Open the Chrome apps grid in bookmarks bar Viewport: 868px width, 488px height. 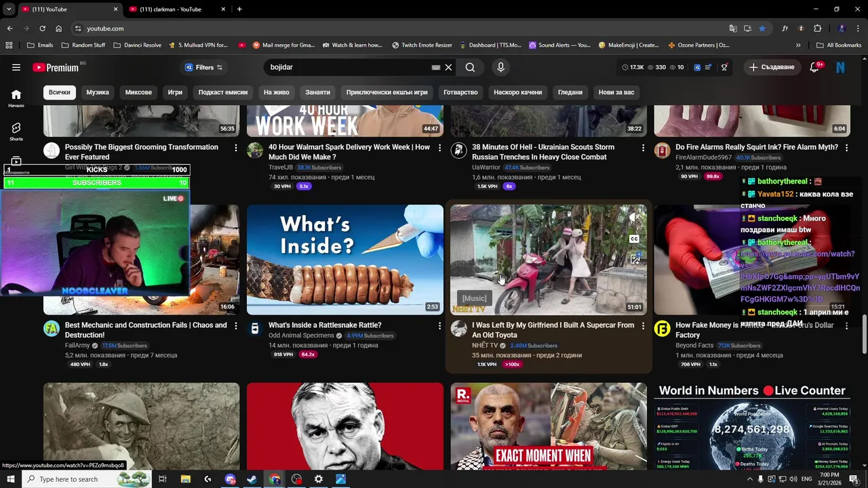(9, 45)
